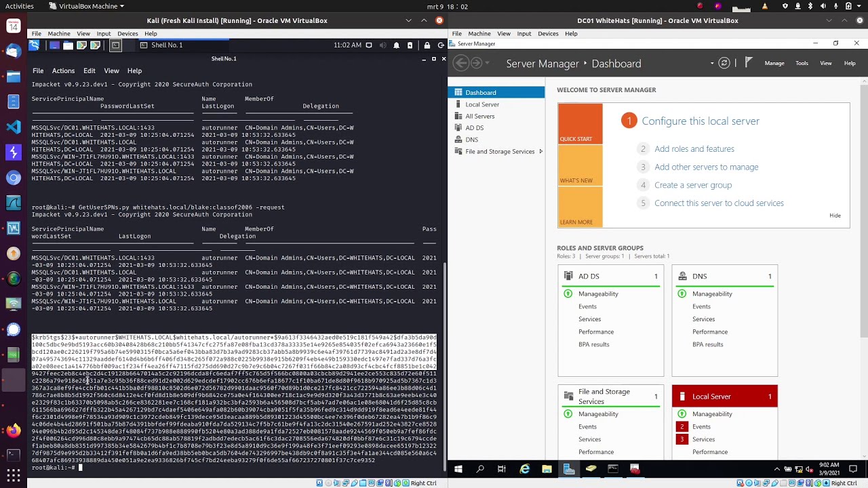Click Kali panel clock showing 11:02 AM

click(347, 45)
